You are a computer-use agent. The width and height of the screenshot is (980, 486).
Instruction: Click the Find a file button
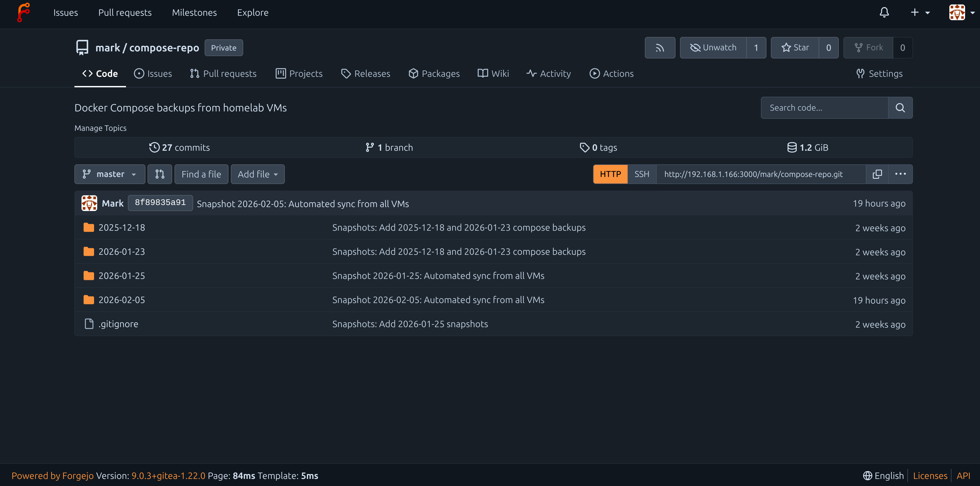201,174
